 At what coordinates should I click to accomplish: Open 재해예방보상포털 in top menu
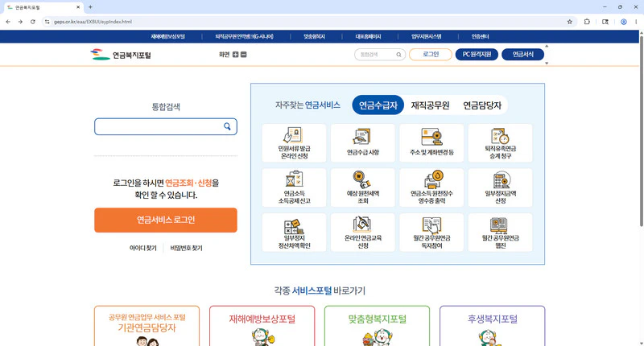pos(167,36)
